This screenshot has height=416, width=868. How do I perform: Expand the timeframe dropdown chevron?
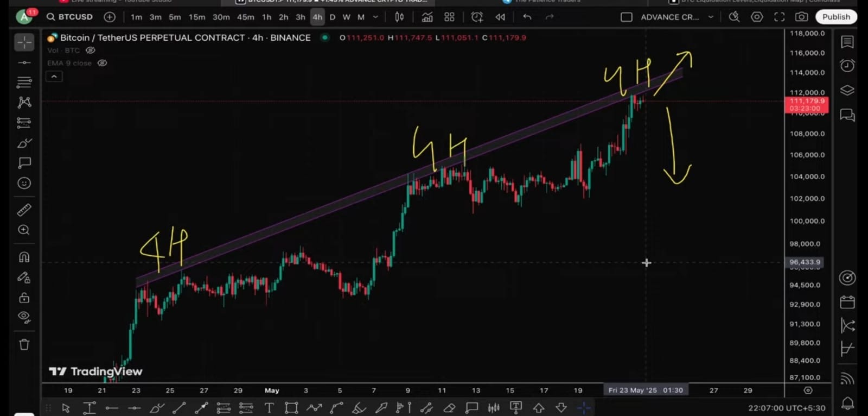[375, 17]
